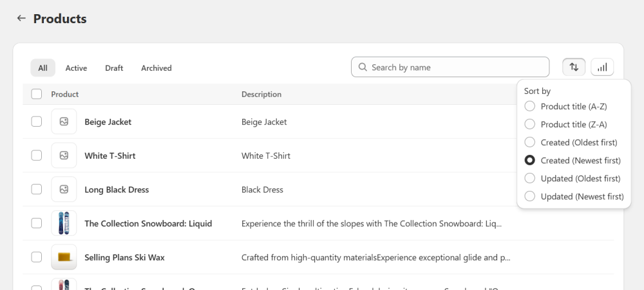The image size is (644, 290).
Task: Switch to the Archived tab
Action: pyautogui.click(x=156, y=68)
